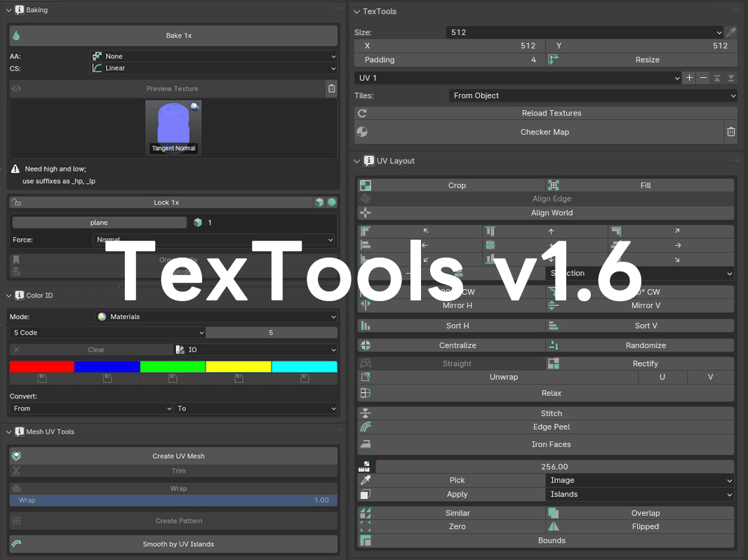
Task: Click Mirror V button
Action: [x=640, y=306]
